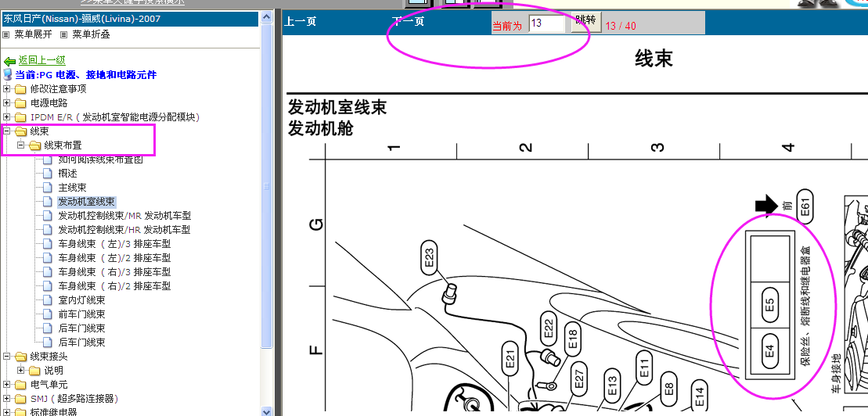
Task: Click the 后车门线束 document icon above 线束接头
Action: [47, 342]
